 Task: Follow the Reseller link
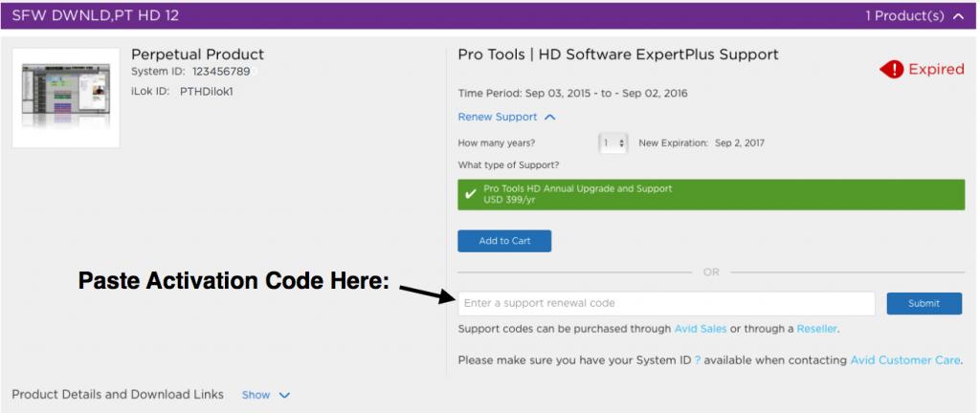coord(816,329)
